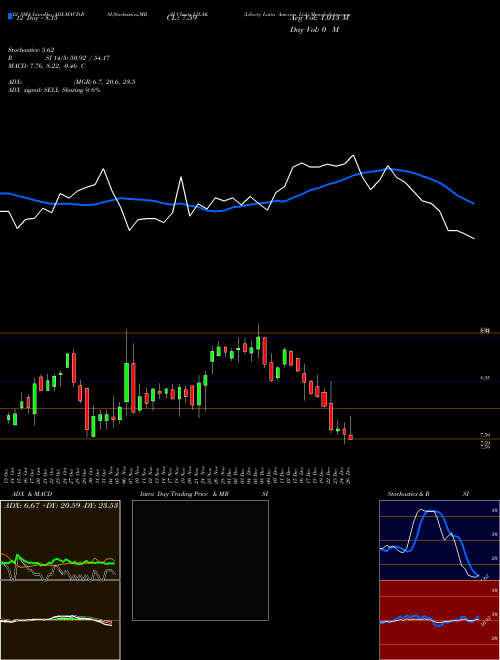Open the MACD histogram panel below ADX
Screen dimensions: 500x660
(x=60, y=620)
